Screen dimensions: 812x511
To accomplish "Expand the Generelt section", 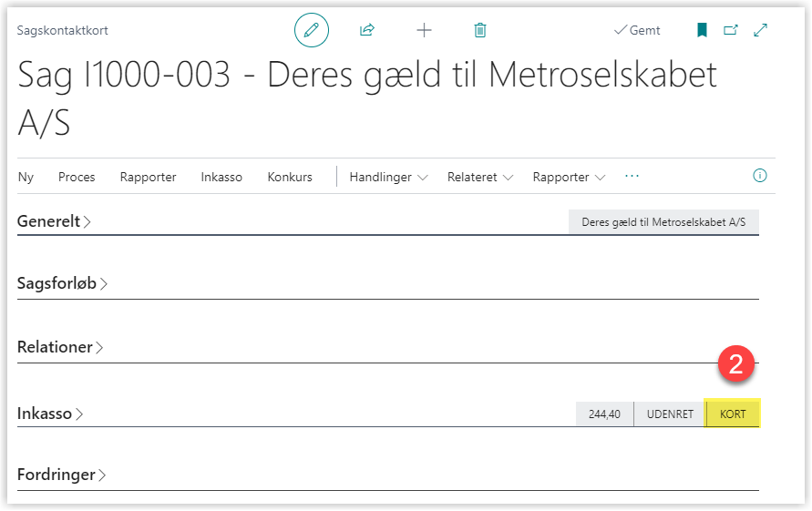I will [x=54, y=221].
